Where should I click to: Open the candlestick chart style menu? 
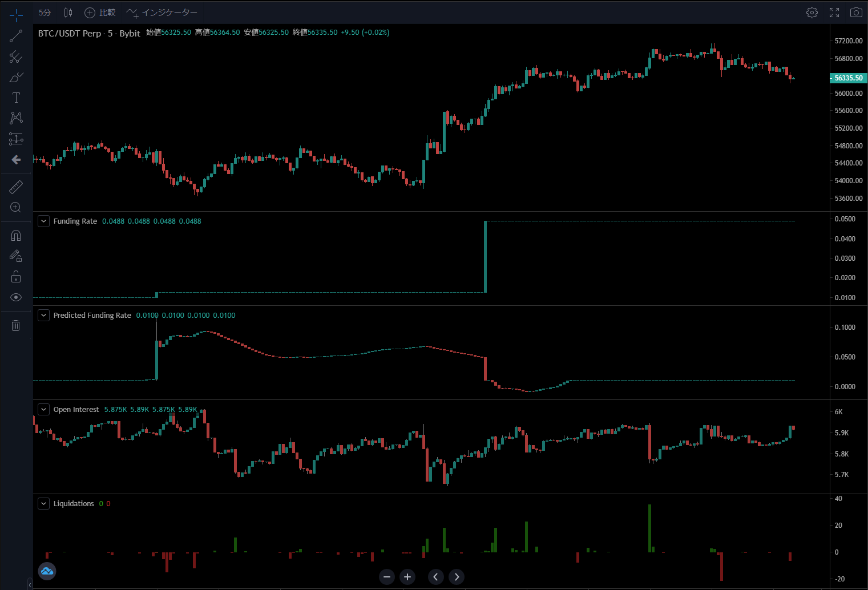68,13
